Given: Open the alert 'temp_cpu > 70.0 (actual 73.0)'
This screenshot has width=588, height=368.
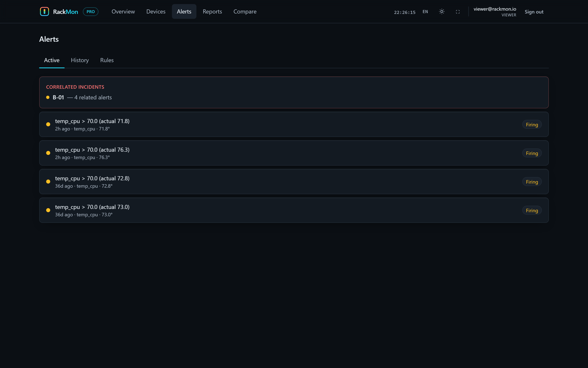Looking at the screenshot, I should click(x=294, y=210).
